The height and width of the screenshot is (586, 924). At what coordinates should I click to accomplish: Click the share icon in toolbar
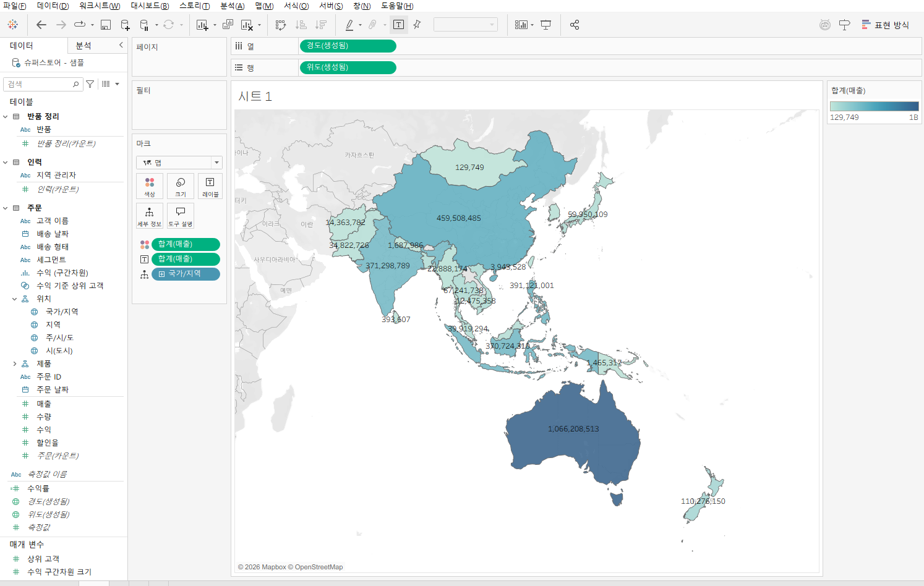tap(575, 25)
